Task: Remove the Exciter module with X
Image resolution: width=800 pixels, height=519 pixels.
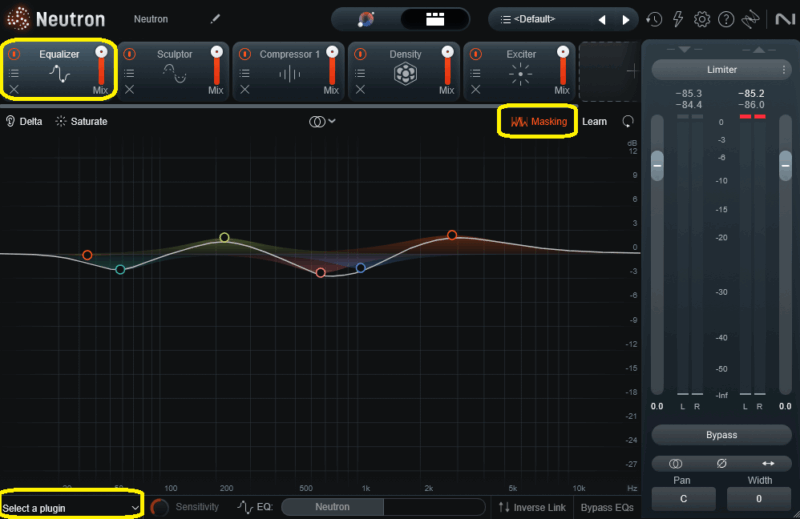Action: [x=476, y=90]
